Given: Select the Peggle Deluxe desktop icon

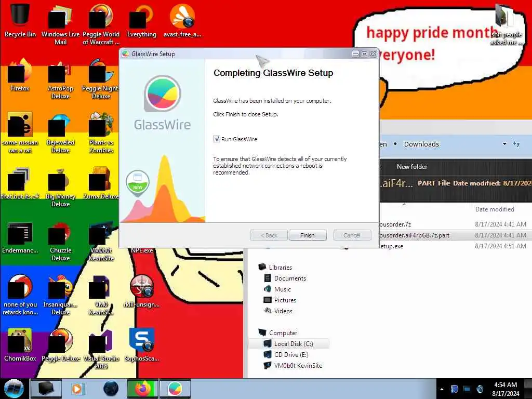Looking at the screenshot, I should (x=60, y=345).
